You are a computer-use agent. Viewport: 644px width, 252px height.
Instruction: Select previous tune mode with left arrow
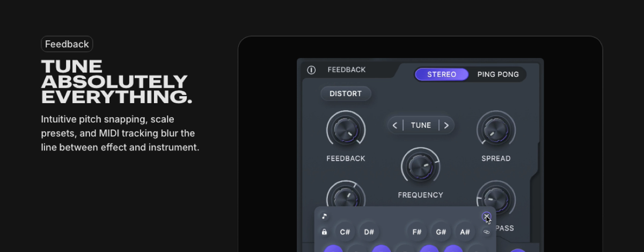click(395, 125)
